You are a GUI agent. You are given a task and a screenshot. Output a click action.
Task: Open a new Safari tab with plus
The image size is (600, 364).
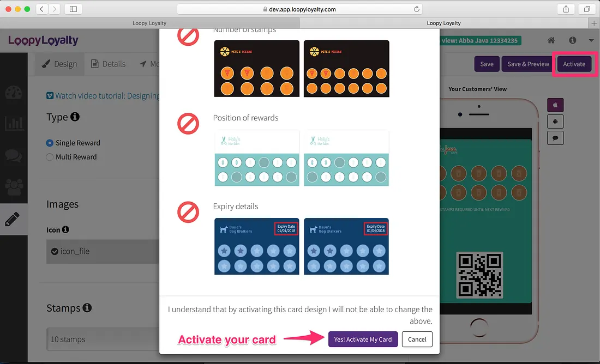tap(594, 23)
